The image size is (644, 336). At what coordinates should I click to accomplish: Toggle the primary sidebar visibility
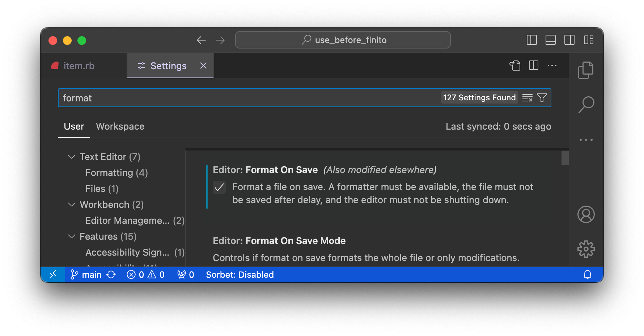pyautogui.click(x=532, y=40)
